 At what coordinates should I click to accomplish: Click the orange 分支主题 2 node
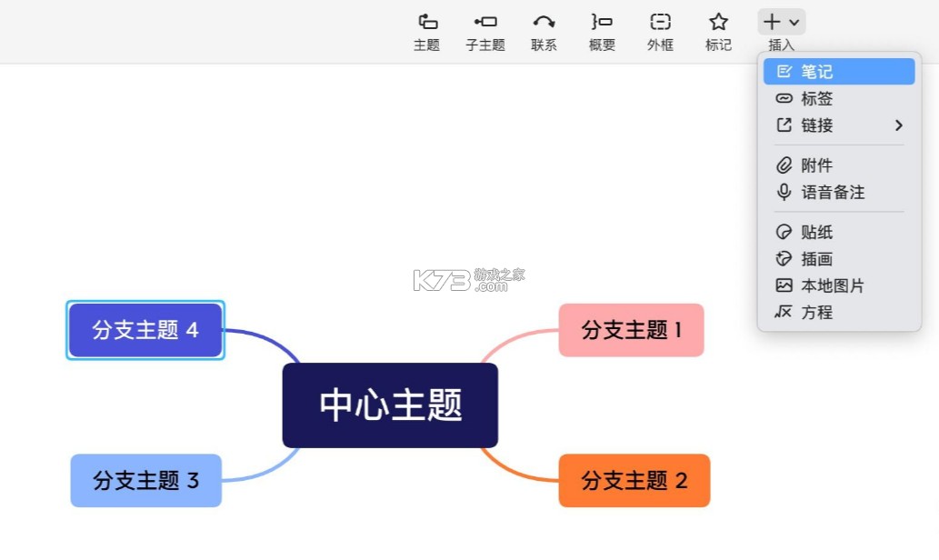[634, 481]
